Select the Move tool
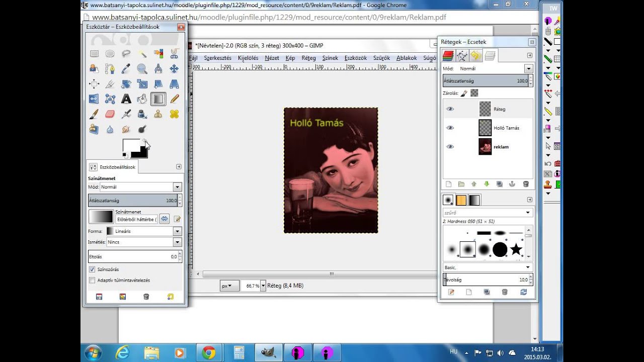Image resolution: width=644 pixels, height=362 pixels. [x=174, y=69]
